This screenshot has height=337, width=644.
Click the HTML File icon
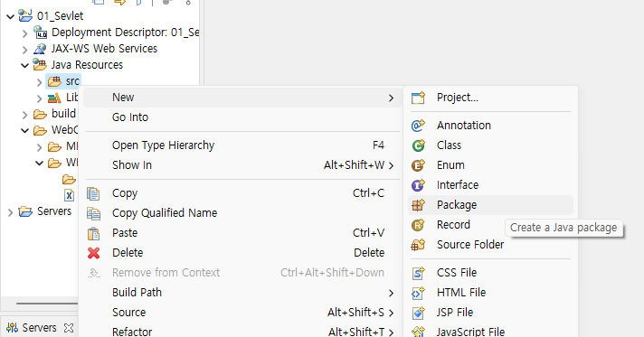click(418, 293)
